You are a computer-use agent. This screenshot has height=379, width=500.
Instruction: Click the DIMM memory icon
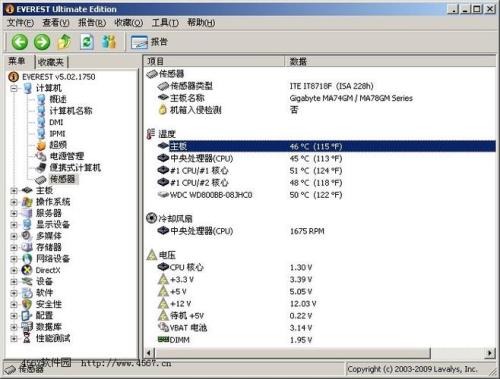pyautogui.click(x=163, y=340)
